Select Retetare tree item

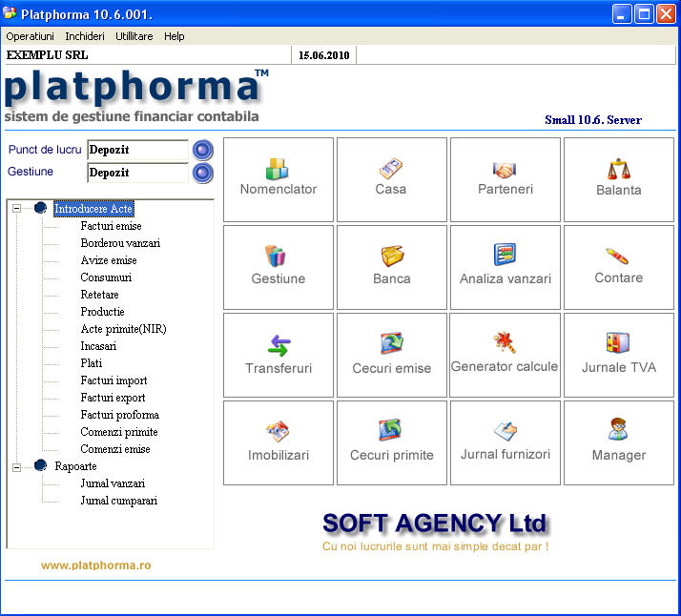(x=99, y=295)
